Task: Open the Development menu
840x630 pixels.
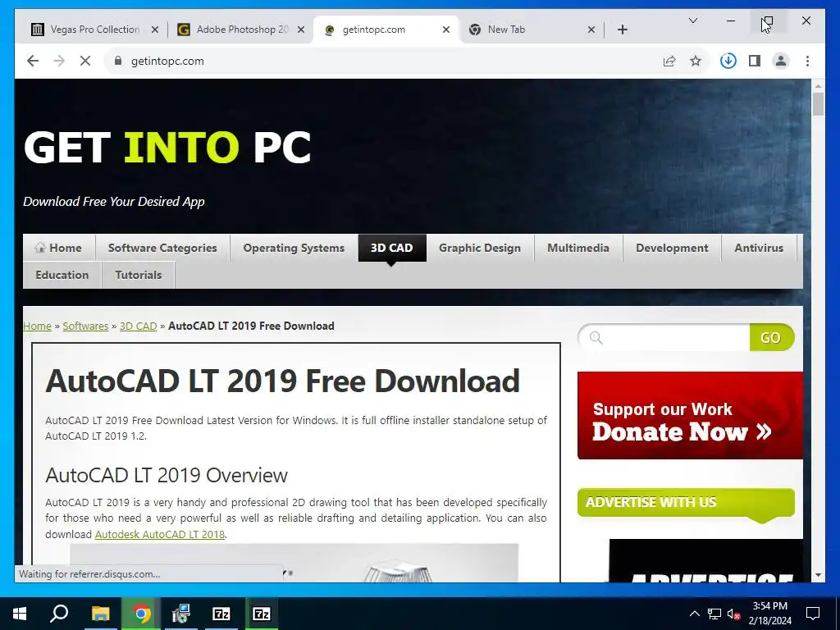Action: (672, 248)
